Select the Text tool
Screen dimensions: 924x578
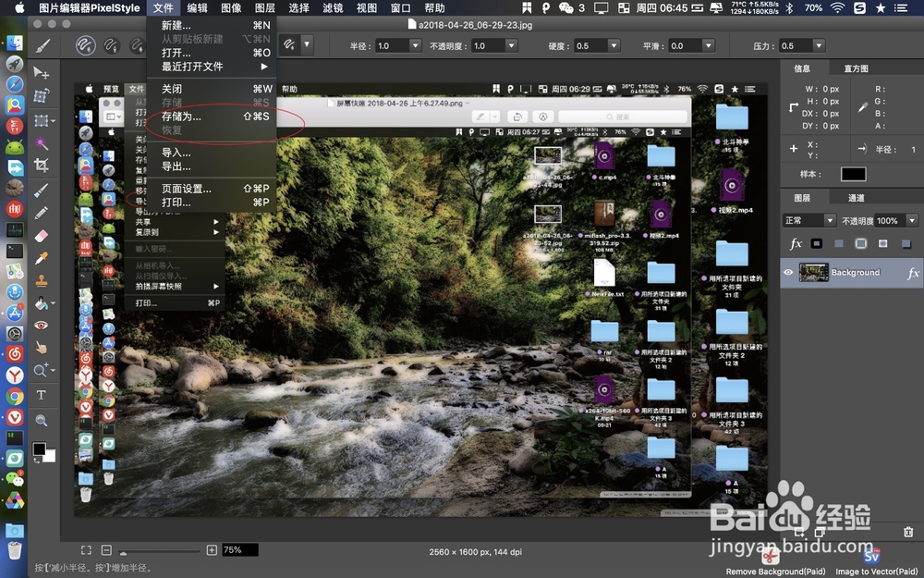42,394
